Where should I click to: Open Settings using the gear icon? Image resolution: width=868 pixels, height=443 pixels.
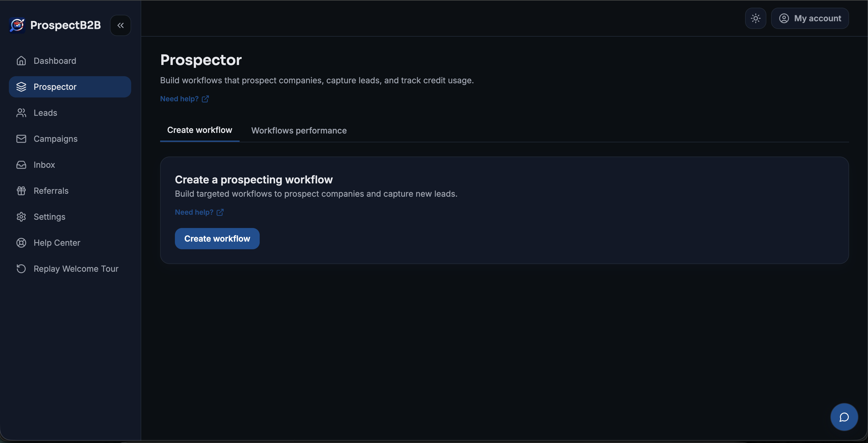[x=21, y=216]
